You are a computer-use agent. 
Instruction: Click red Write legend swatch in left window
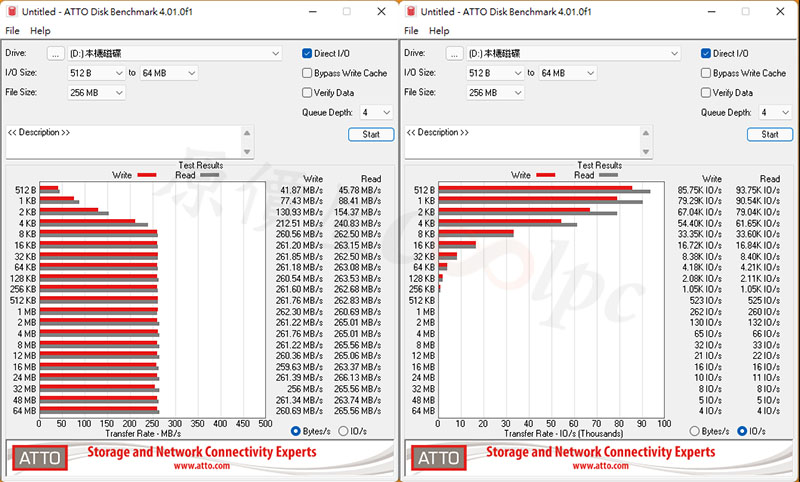coord(147,175)
